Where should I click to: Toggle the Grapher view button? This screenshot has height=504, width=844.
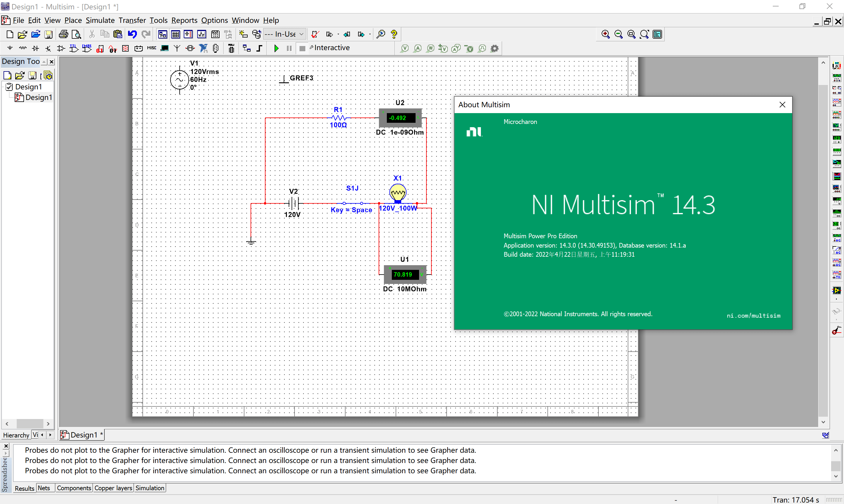click(x=201, y=34)
